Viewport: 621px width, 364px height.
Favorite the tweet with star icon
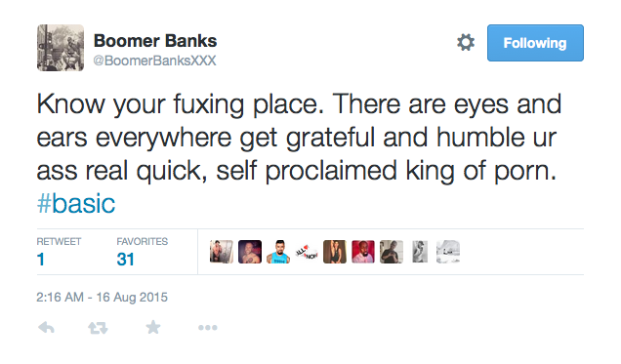tap(153, 327)
